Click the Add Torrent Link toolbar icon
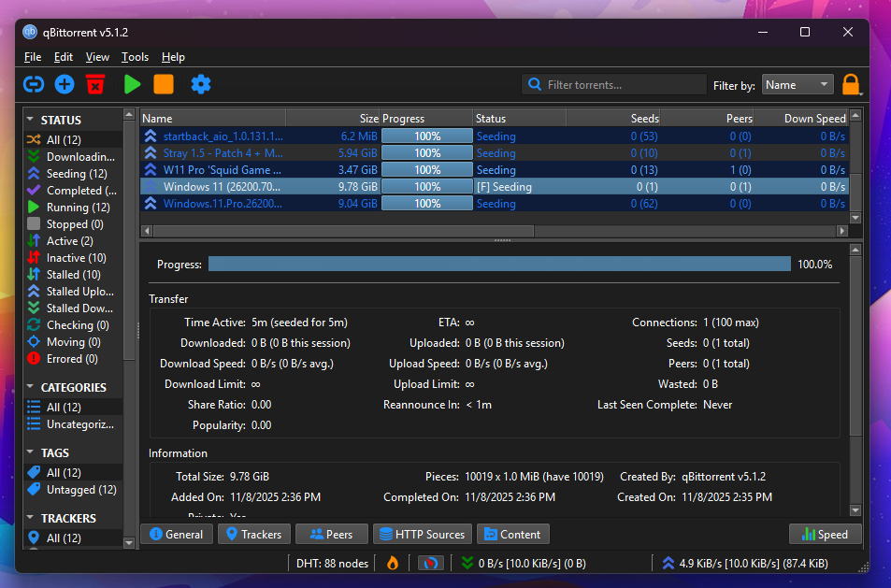Screen dimensions: 891x588 [34, 84]
